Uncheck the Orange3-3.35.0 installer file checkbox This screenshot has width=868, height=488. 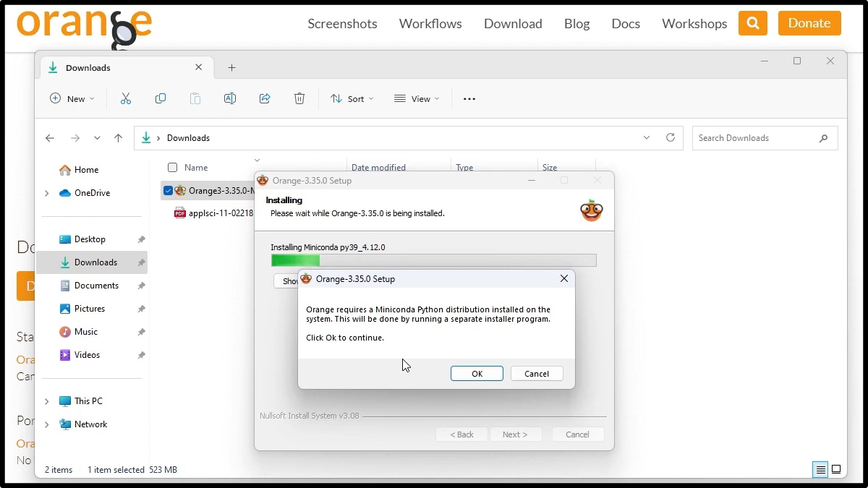(168, 191)
